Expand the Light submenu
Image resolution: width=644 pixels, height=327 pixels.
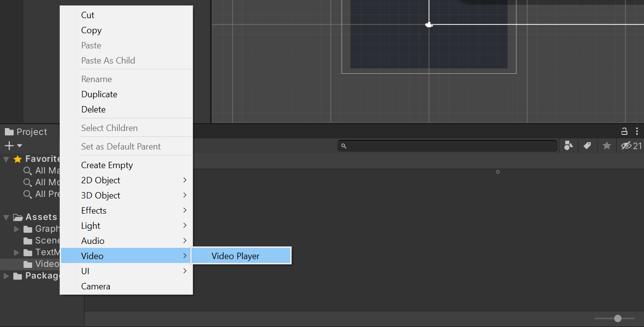[x=126, y=226]
